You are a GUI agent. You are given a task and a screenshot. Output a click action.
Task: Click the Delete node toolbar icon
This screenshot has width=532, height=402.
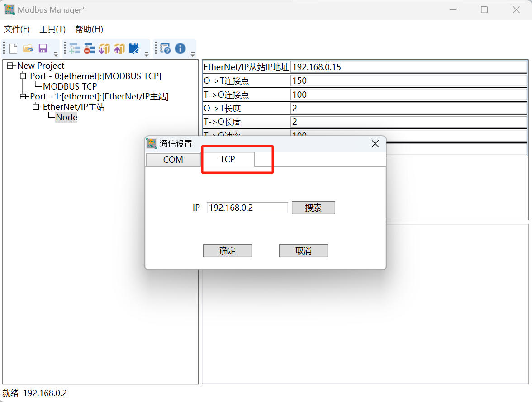89,49
